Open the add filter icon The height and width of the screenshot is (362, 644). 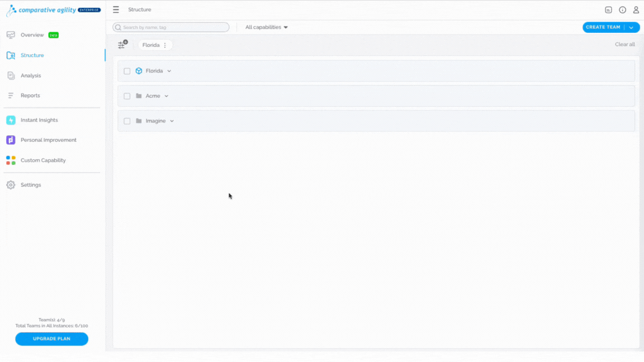pyautogui.click(x=122, y=44)
